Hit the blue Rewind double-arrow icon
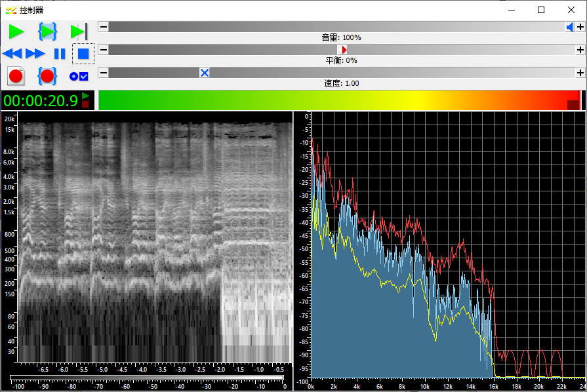The width and height of the screenshot is (587, 392). pyautogui.click(x=12, y=54)
